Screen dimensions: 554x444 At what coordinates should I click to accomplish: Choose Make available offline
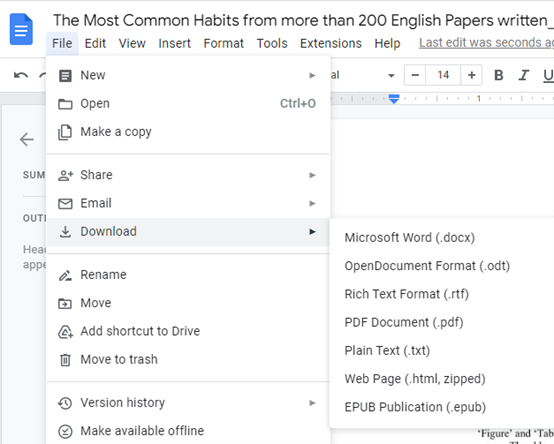pyautogui.click(x=188, y=431)
